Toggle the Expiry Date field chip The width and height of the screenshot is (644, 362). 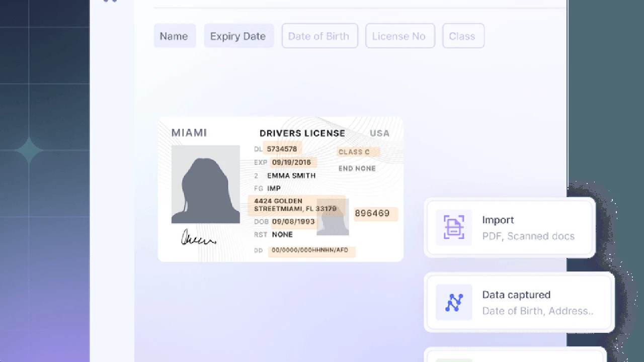point(238,36)
